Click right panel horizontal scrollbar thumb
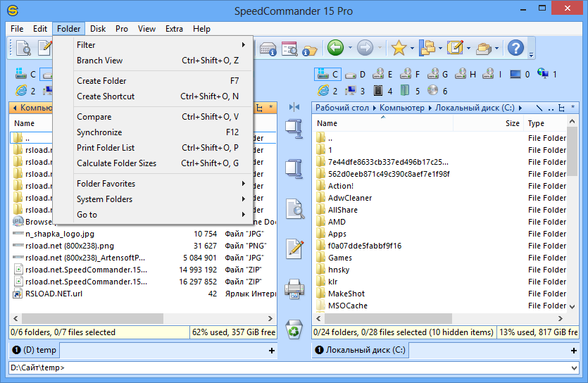Screen dimensions: 588x383 388,318
